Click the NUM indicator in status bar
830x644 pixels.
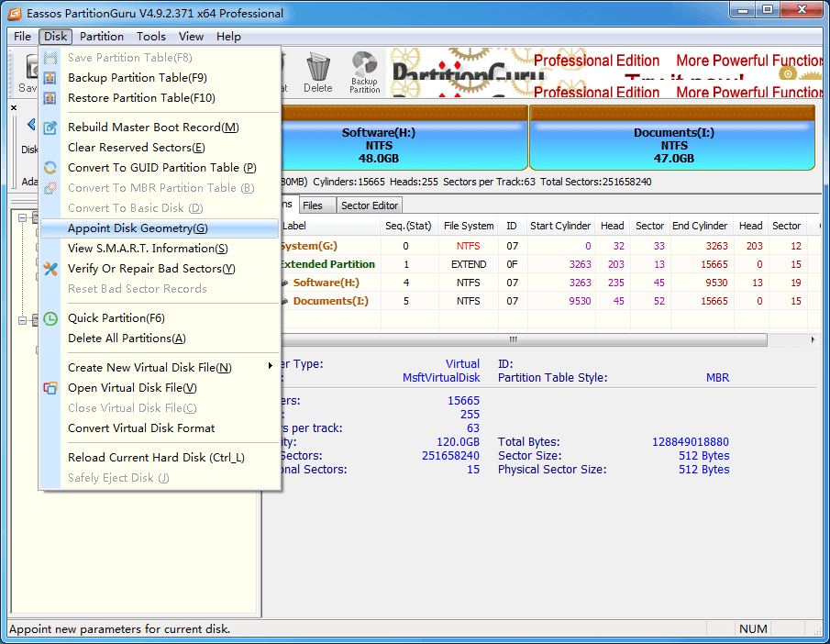tap(753, 629)
